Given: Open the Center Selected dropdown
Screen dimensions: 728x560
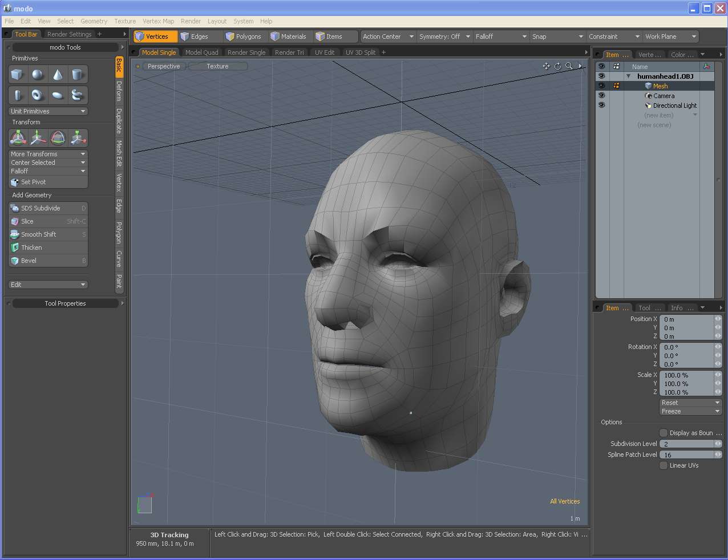Looking at the screenshot, I should point(48,163).
